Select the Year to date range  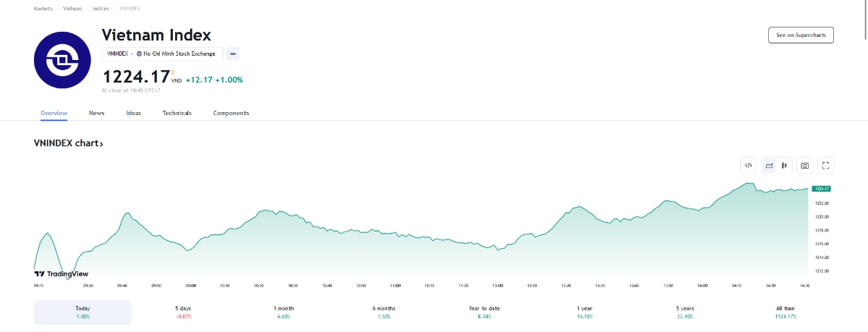coord(484,312)
